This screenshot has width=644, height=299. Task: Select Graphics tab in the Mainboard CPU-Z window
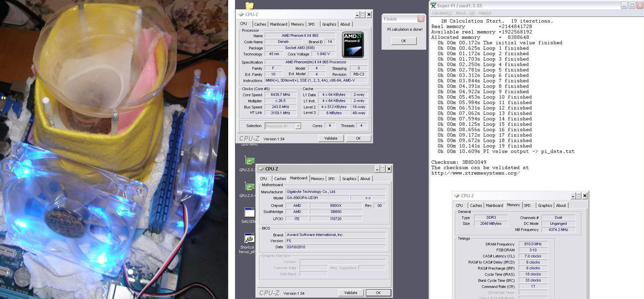pos(349,179)
